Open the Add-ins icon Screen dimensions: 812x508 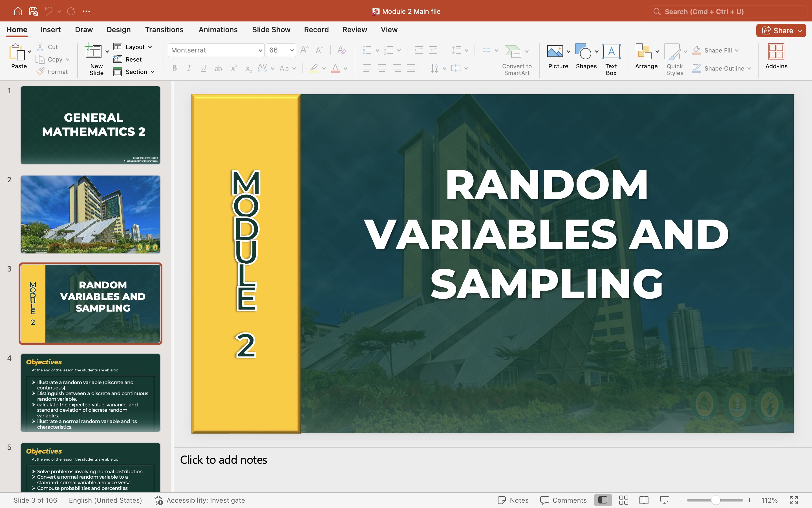776,51
